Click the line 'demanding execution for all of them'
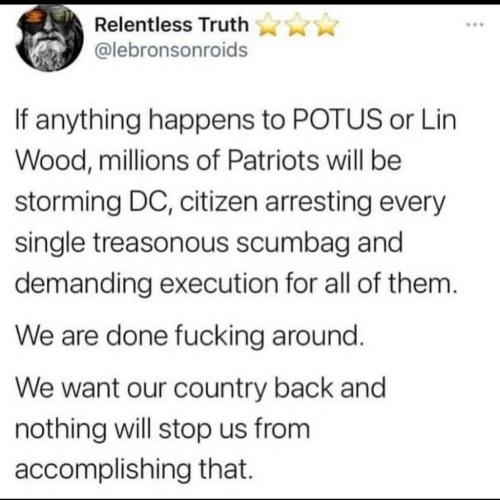 236,284
